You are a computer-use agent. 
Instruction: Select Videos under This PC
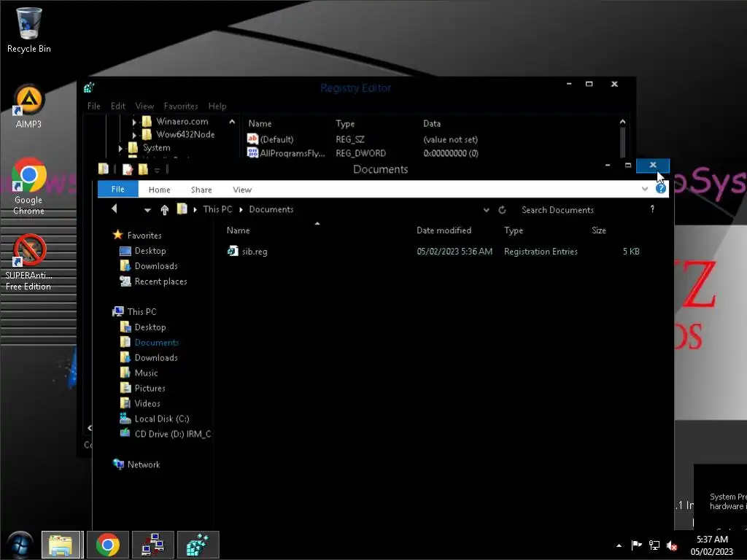(147, 403)
